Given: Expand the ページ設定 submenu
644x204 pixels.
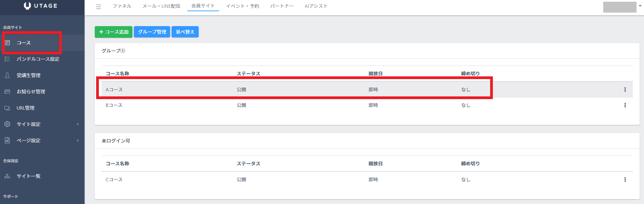Looking at the screenshot, I should pyautogui.click(x=78, y=141).
